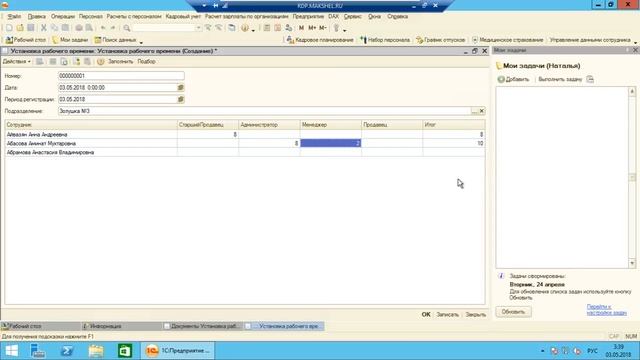Expand the toolbar options arrow after Поиск данных
The height and width of the screenshot is (360, 640).
141,42
